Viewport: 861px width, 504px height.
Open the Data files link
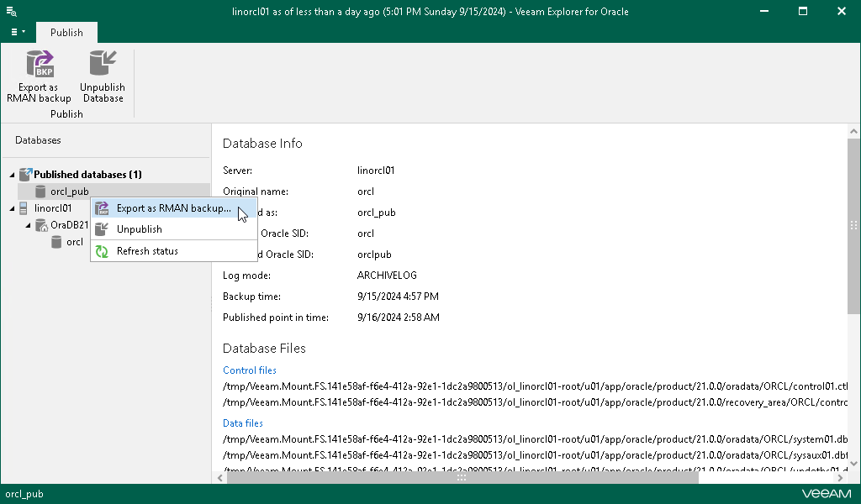(243, 423)
